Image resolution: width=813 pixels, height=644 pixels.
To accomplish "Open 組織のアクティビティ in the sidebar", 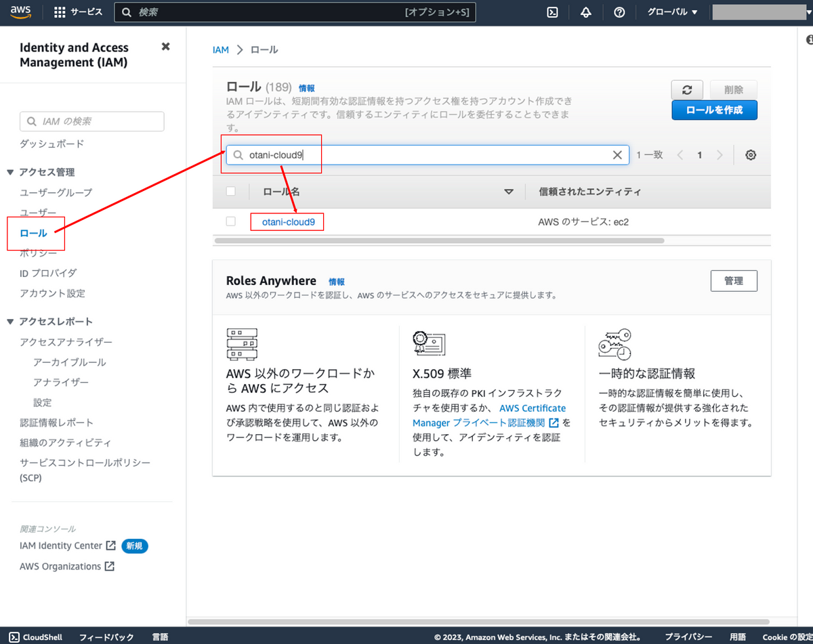I will [x=66, y=443].
